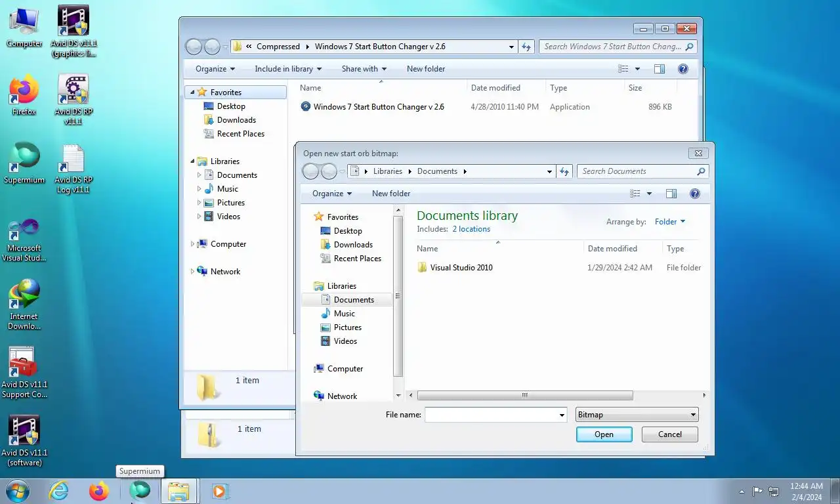The image size is (840, 504).
Task: Select the Firefox desktop shortcut
Action: [x=24, y=96]
